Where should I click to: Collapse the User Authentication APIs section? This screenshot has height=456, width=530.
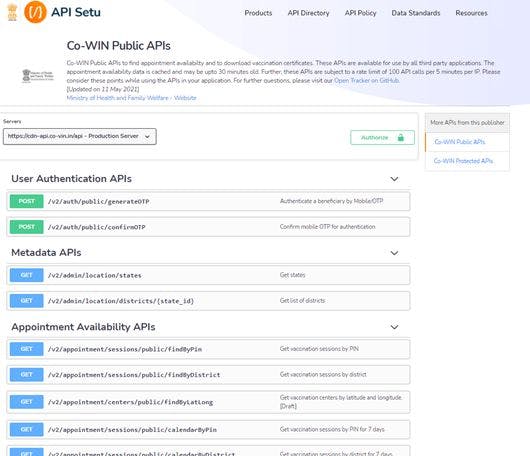pyautogui.click(x=394, y=179)
